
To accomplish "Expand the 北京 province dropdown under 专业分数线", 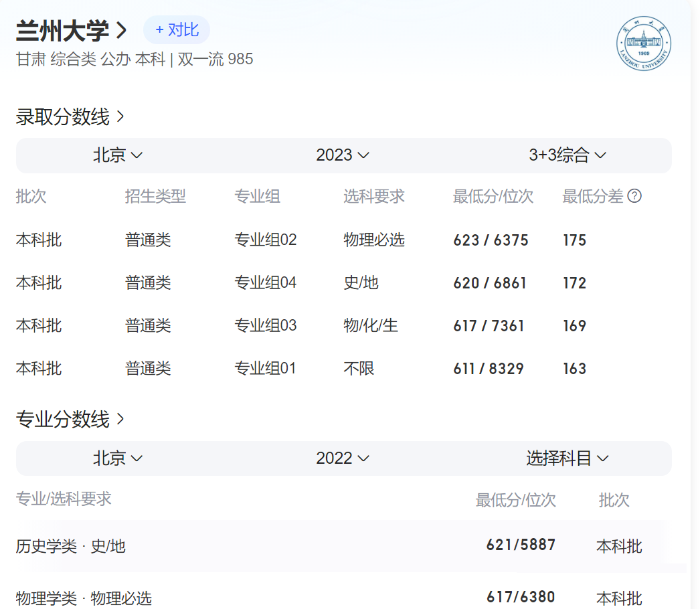I will pyautogui.click(x=118, y=458).
